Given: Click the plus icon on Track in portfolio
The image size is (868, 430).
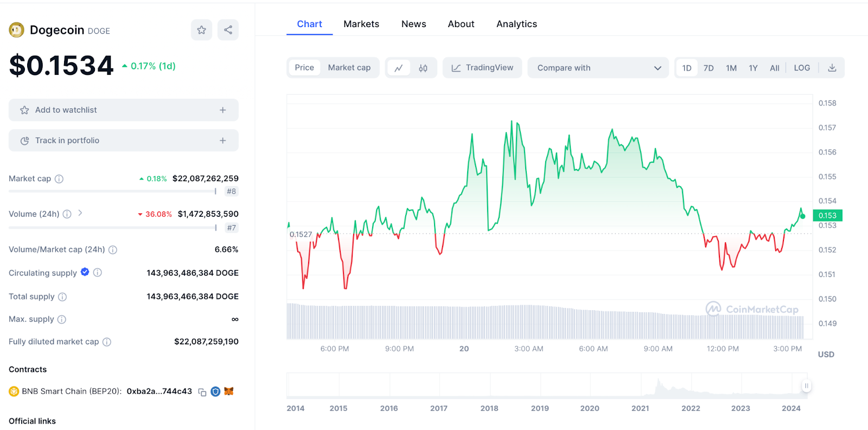Looking at the screenshot, I should 222,140.
